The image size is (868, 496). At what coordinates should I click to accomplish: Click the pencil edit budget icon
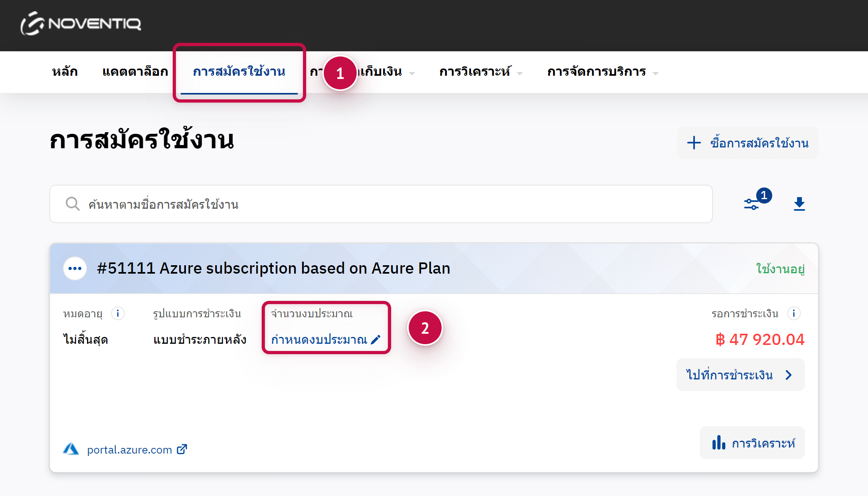click(376, 340)
